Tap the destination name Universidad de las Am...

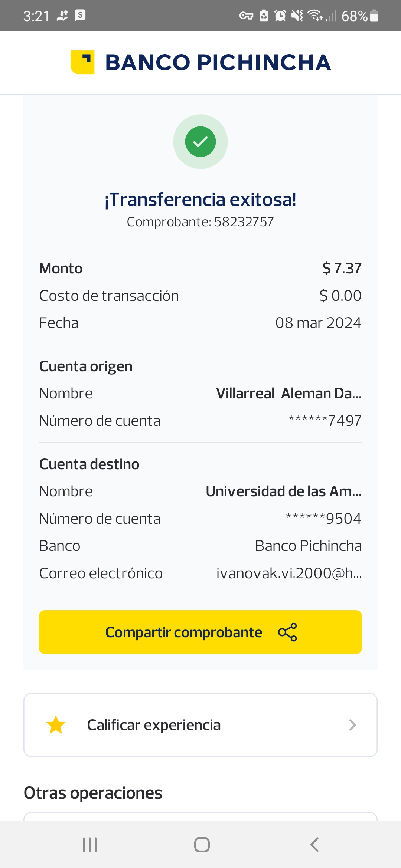pyautogui.click(x=283, y=491)
